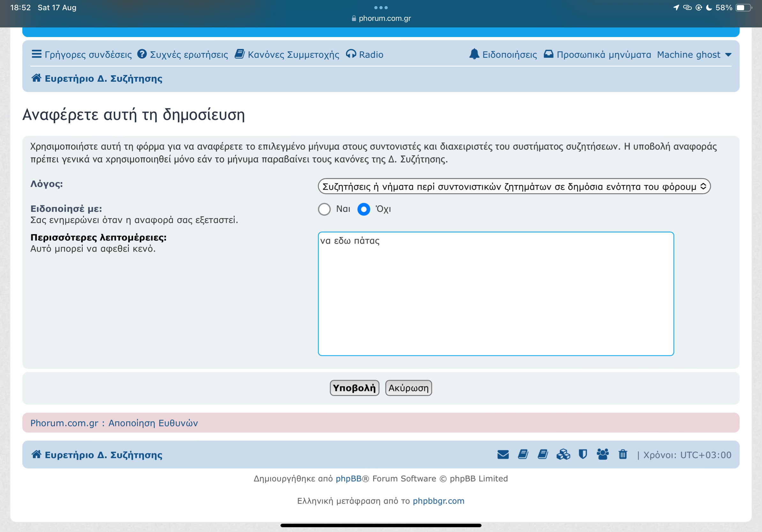Open the Λόγος reason dropdown
Image resolution: width=762 pixels, height=532 pixels.
514,186
